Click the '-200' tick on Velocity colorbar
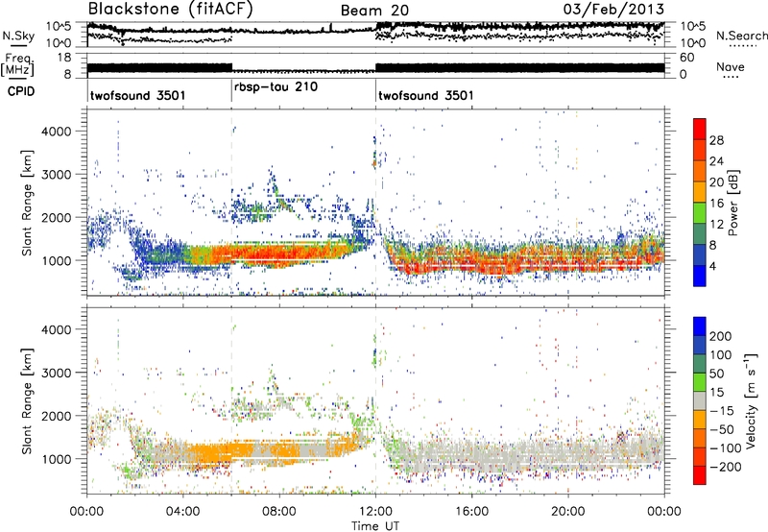 [726, 467]
